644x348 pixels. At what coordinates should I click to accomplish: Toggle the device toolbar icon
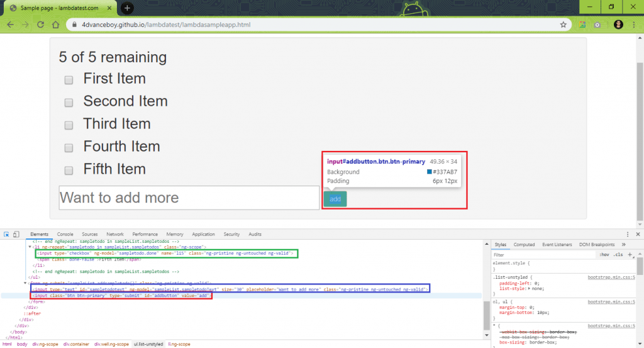pos(16,234)
